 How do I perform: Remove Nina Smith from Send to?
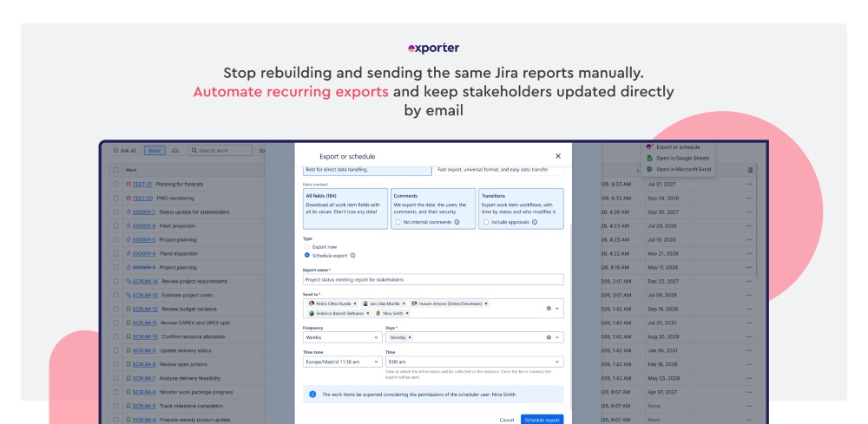pyautogui.click(x=407, y=313)
